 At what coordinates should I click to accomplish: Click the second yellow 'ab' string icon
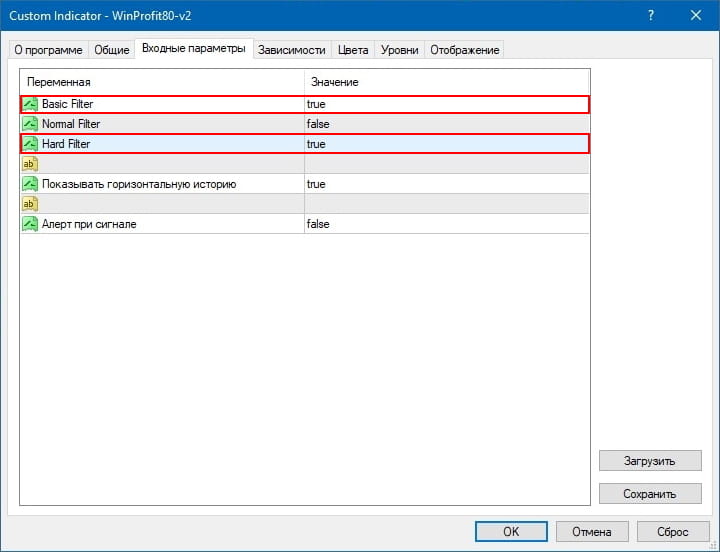point(30,204)
